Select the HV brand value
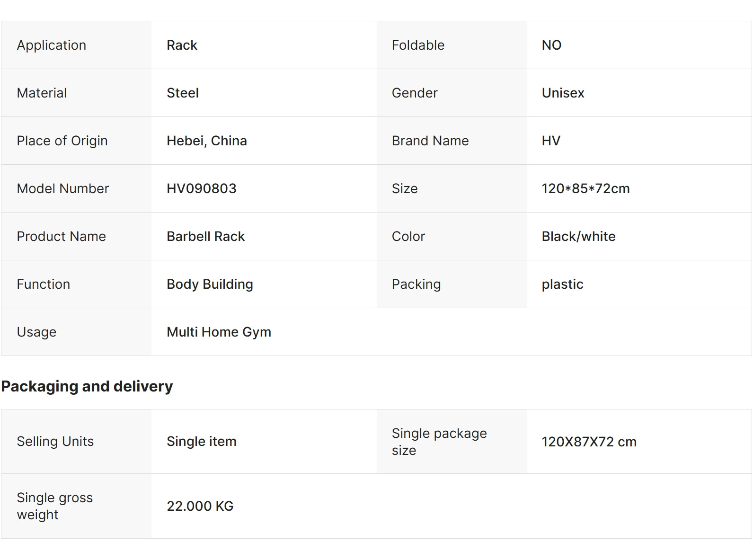The width and height of the screenshot is (753, 560). click(x=551, y=141)
